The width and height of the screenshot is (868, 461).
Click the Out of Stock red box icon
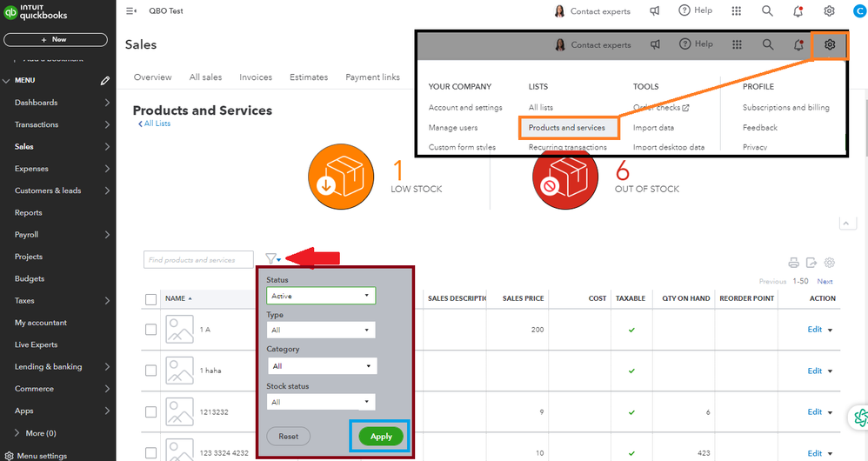click(565, 180)
